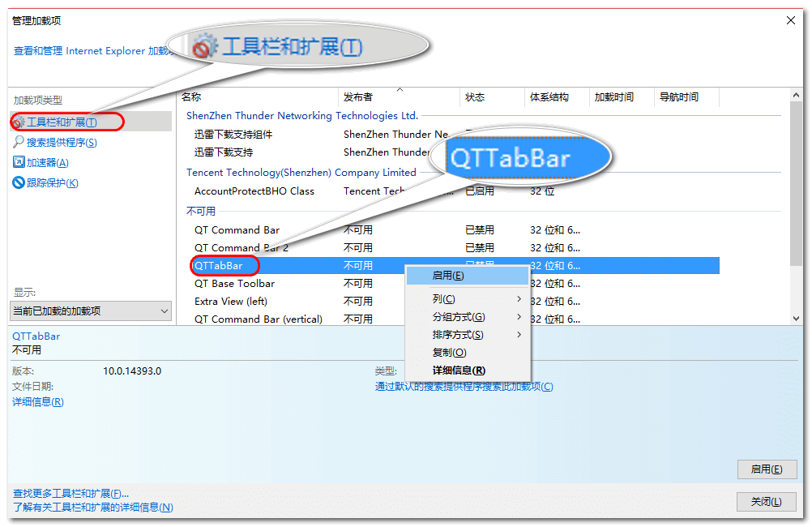The height and width of the screenshot is (527, 812).
Task: Click the Tencent Technology(Shenzhen) Company Limited group header
Action: point(301,173)
